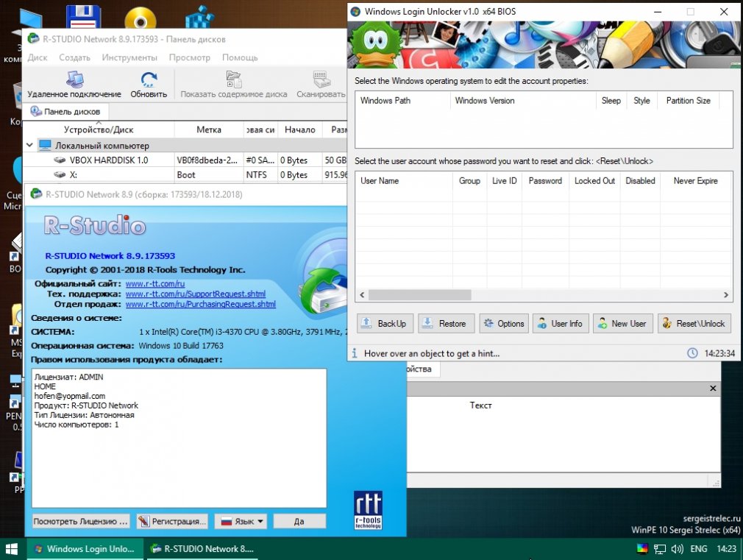This screenshot has height=560, width=743.
Task: Click the floppy disk desktop icon
Action: pos(83,17)
